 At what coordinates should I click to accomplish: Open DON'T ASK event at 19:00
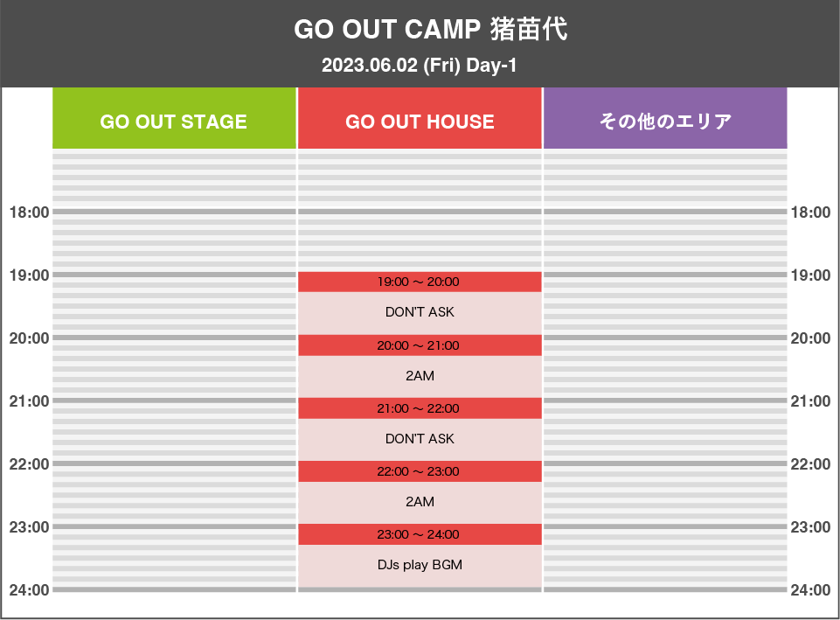tap(420, 312)
